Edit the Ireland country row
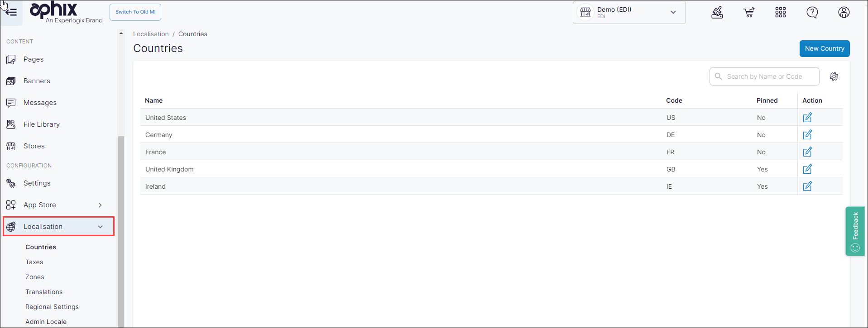 coord(807,186)
